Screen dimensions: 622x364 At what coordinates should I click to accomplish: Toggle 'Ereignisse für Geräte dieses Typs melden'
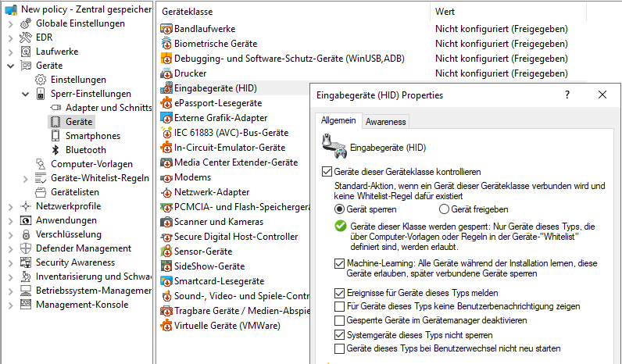[x=339, y=293]
